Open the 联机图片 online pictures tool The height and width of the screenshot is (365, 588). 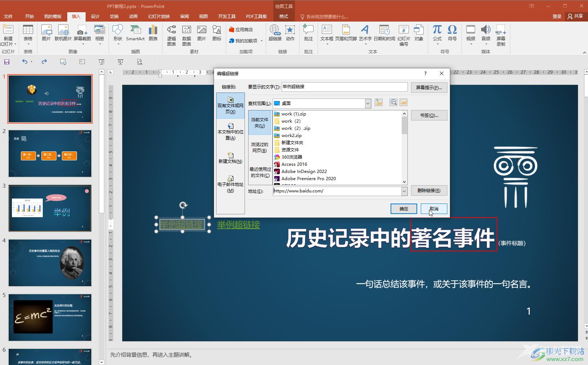63,33
